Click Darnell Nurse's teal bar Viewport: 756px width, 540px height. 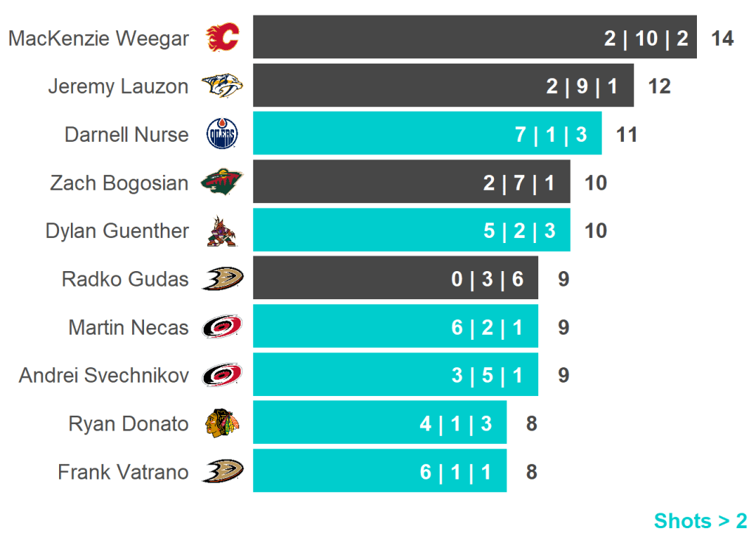point(384,134)
